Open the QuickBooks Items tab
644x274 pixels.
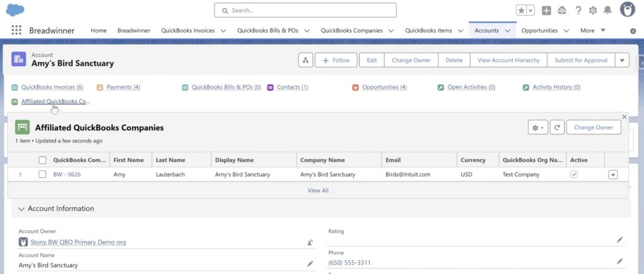[428, 30]
